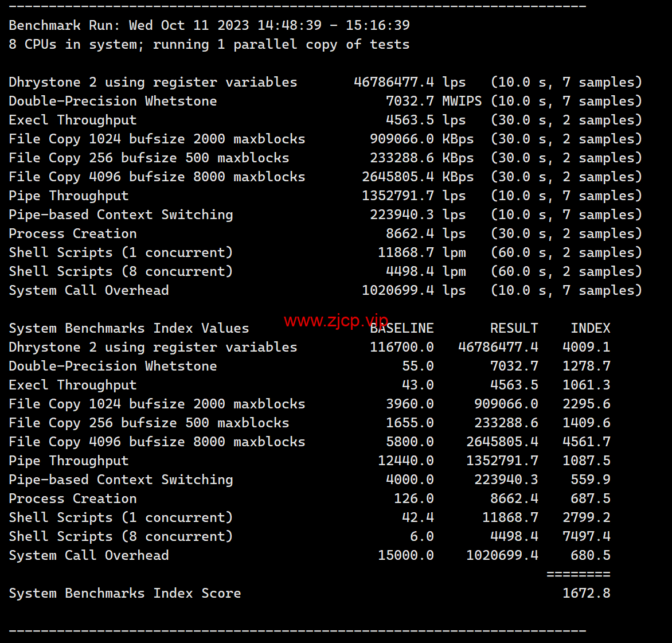The width and height of the screenshot is (672, 643).
Task: Click the System Call Overhead index '680.5'
Action: pos(590,555)
